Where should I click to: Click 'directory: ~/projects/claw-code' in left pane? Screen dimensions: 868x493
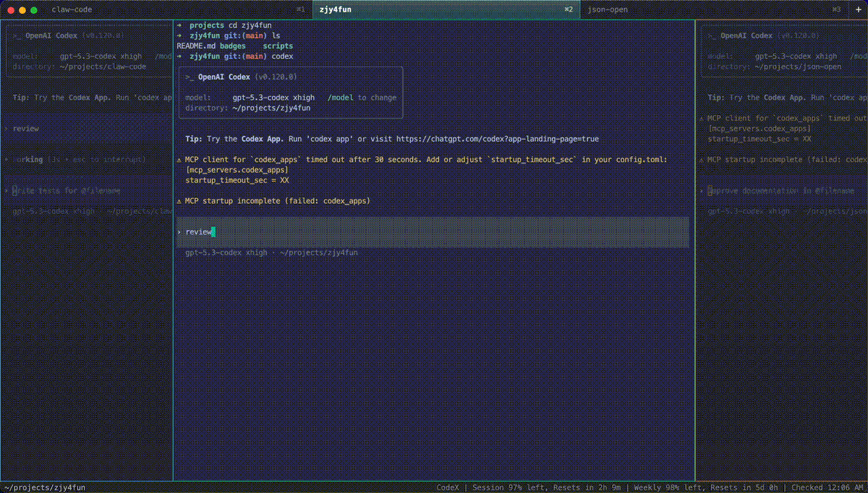coord(79,67)
